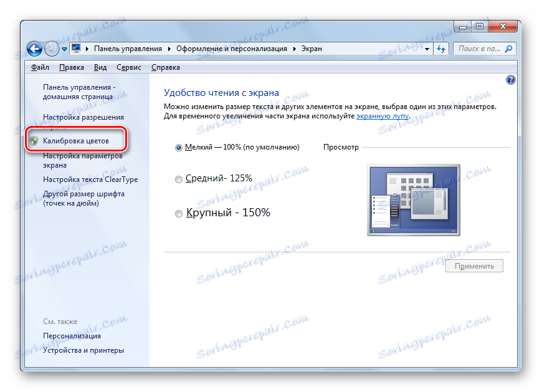Viewport: 542px width, 392px height.
Task: Open Настройка параметров экрана link
Action: [83, 160]
